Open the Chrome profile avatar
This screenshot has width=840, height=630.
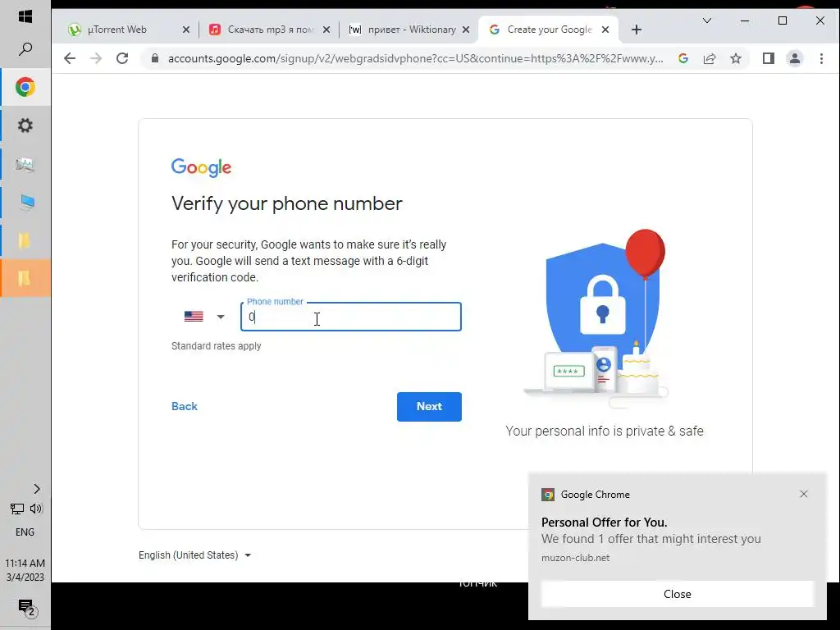coord(794,58)
